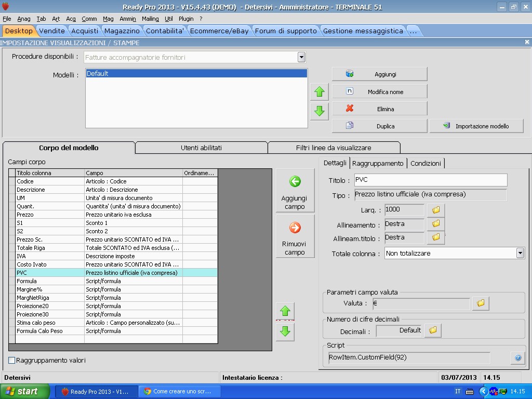Switch to Raggruppamento details tab
Screen dimensions: 532x399
click(x=378, y=164)
